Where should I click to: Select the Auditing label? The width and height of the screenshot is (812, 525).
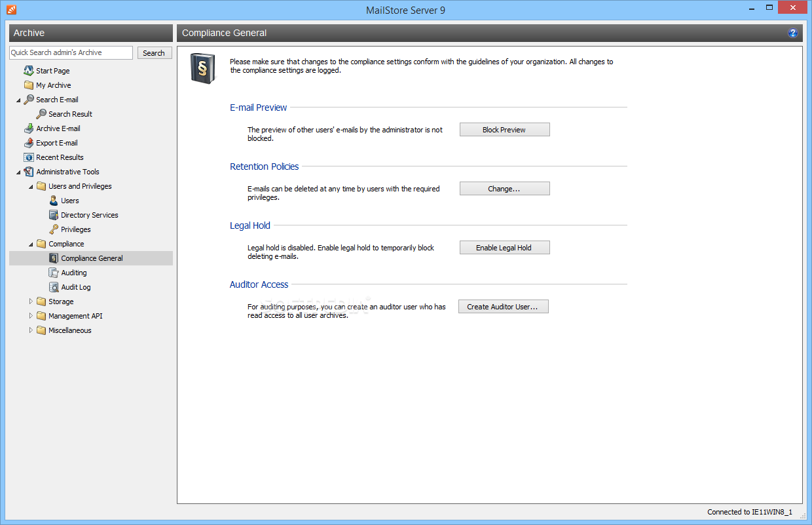[x=74, y=273]
